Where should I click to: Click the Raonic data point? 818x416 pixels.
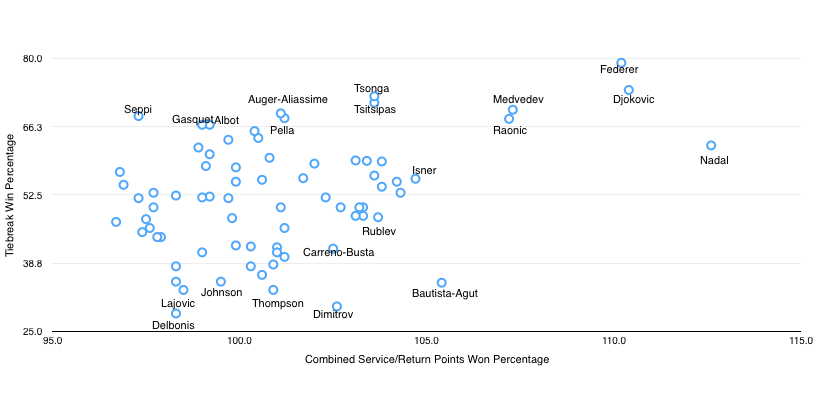point(509,119)
